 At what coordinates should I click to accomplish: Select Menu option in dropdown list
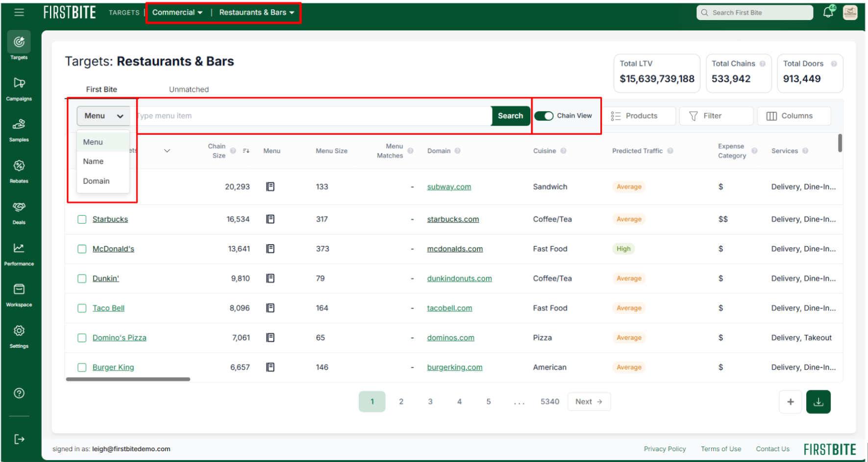click(x=103, y=142)
